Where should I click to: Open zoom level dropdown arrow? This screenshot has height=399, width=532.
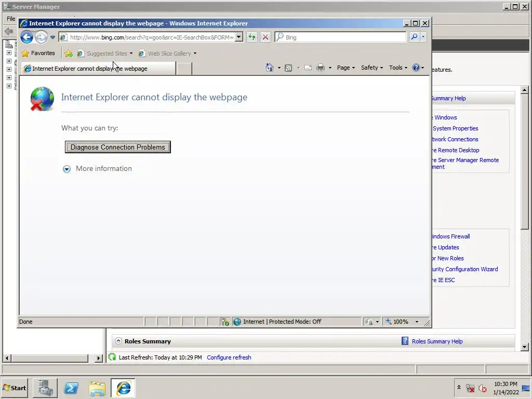(x=417, y=322)
